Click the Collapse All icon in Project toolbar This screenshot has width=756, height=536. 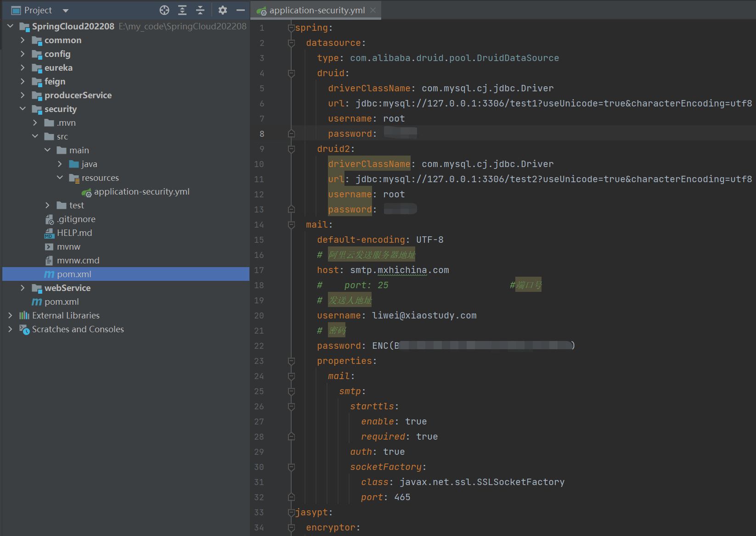pyautogui.click(x=200, y=10)
